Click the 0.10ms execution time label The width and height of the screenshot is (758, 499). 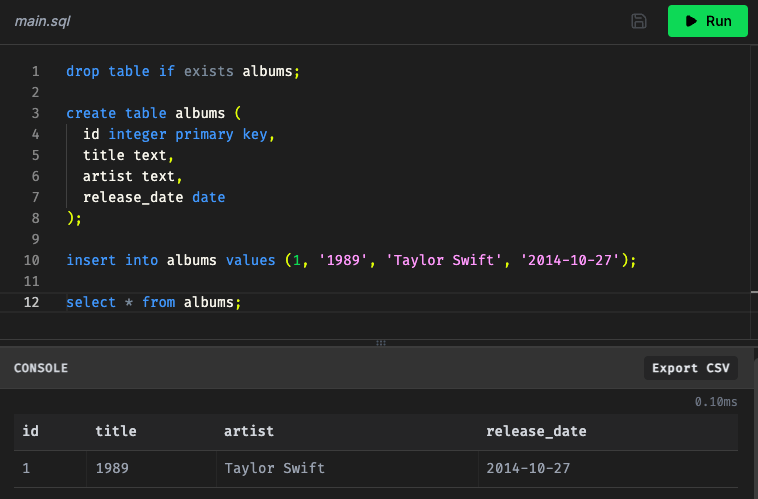click(x=716, y=402)
